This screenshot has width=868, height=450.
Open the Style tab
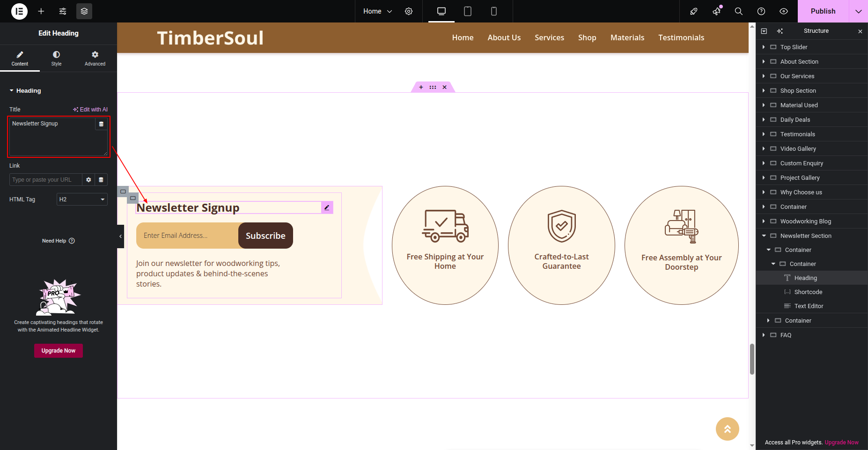(56, 59)
